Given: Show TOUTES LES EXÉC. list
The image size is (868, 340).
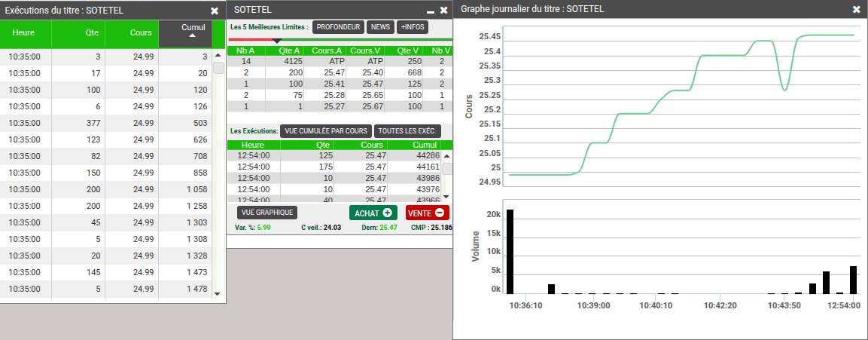Looking at the screenshot, I should point(407,131).
